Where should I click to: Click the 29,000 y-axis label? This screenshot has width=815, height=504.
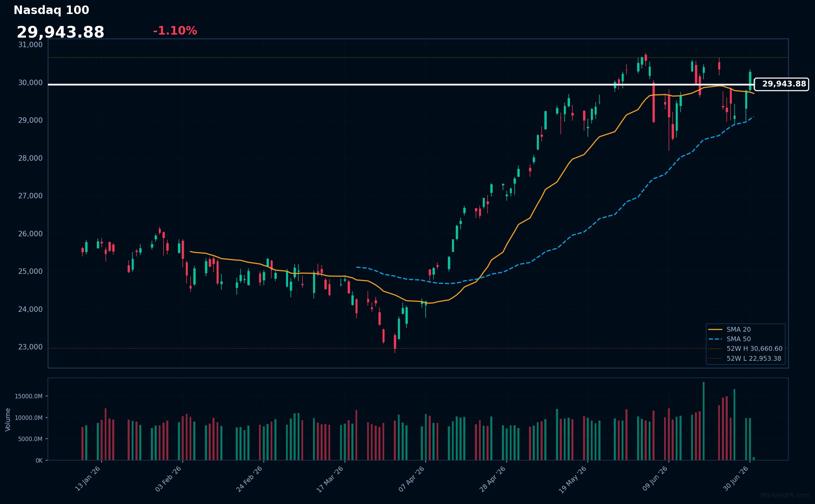30,120
